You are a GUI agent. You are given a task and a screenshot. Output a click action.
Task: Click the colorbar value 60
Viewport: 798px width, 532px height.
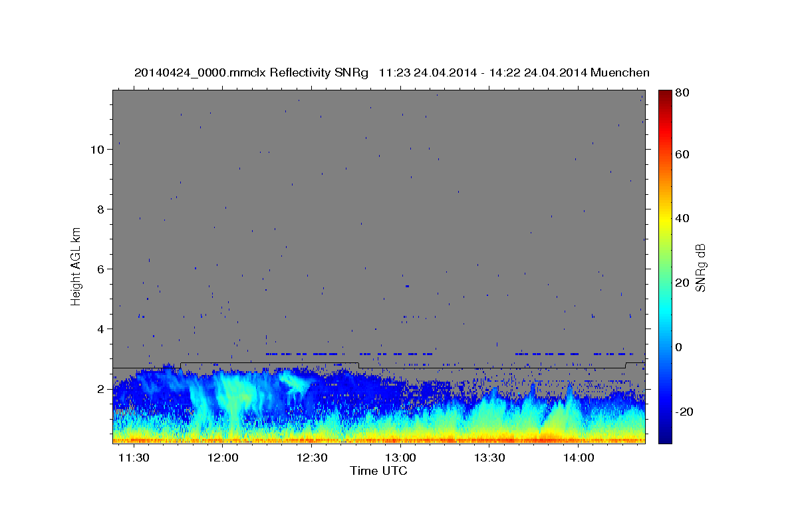(683, 154)
